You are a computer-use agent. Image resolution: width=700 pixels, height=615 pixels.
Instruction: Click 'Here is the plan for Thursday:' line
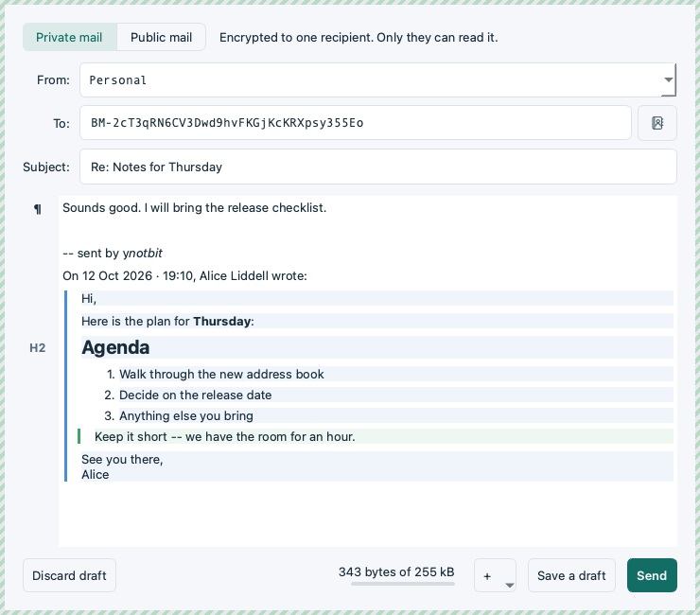167,321
